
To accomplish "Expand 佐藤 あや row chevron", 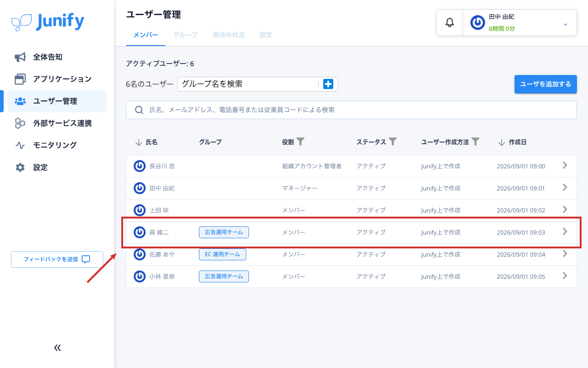I will point(565,253).
